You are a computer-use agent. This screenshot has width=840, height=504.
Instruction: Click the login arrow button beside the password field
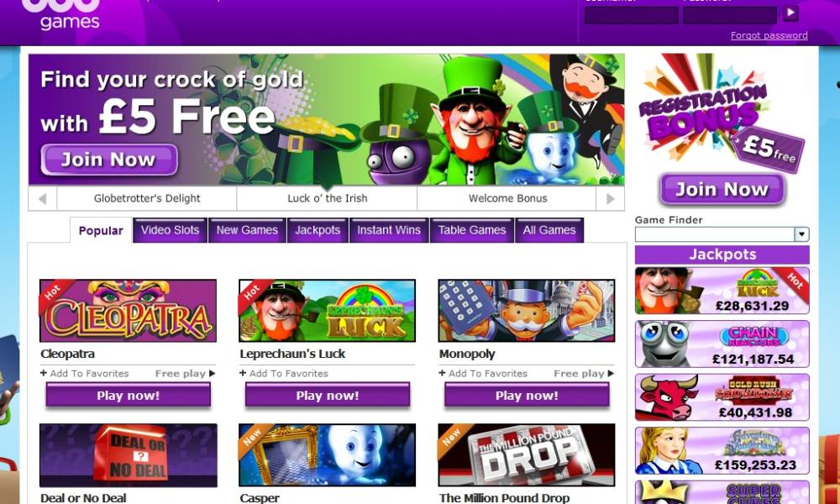click(x=790, y=13)
